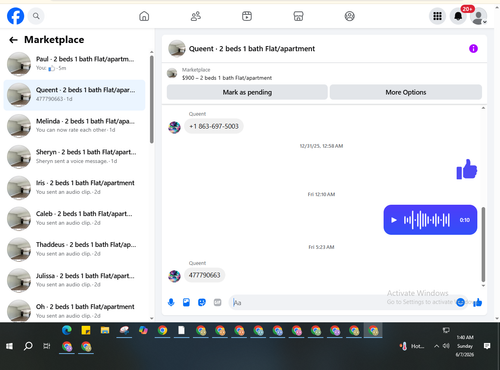The image size is (500, 370).
Task: Open the Windows action center
Action: pyautogui.click(x=487, y=346)
